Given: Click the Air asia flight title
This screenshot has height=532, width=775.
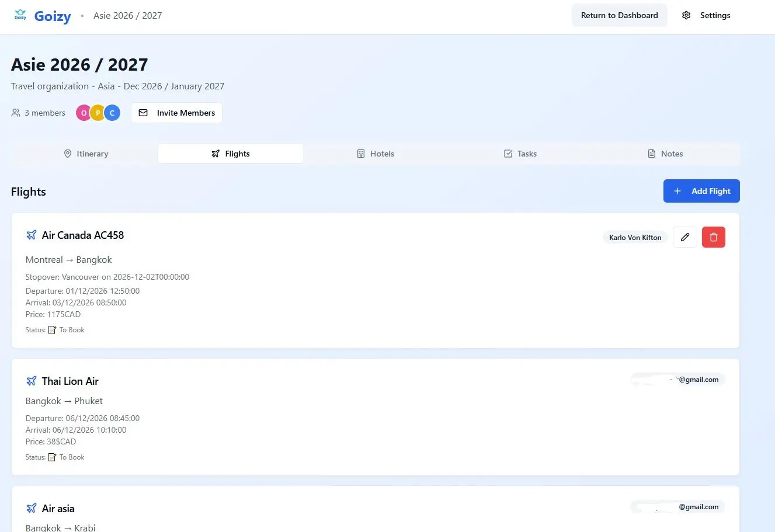Looking at the screenshot, I should [x=58, y=509].
